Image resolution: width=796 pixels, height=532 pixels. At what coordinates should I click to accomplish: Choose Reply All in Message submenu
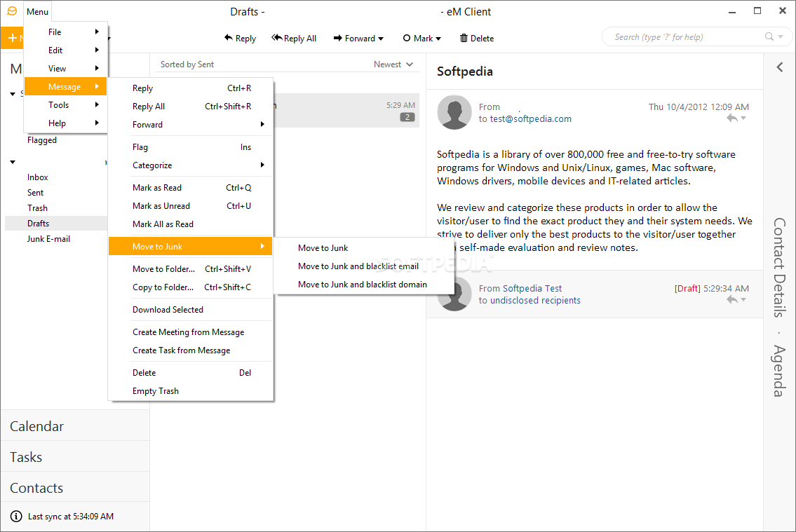click(x=191, y=107)
